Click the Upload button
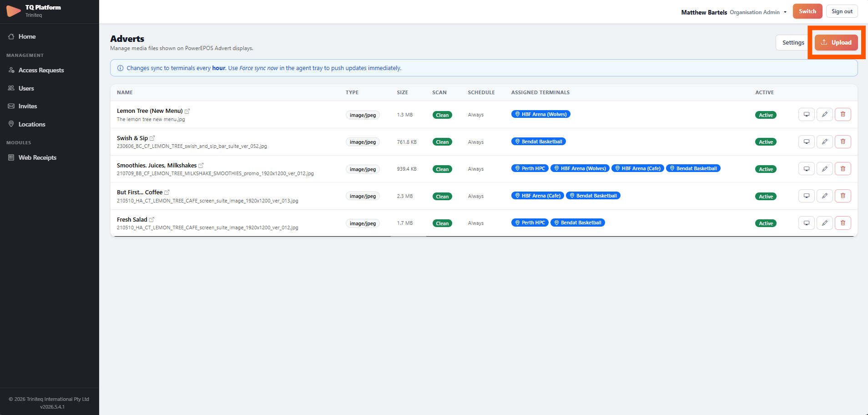 click(x=836, y=42)
